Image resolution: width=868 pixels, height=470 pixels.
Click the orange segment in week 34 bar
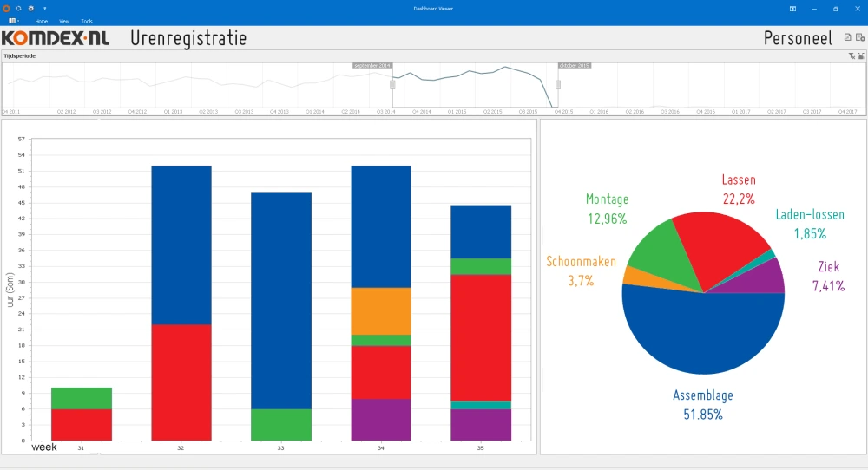click(381, 310)
